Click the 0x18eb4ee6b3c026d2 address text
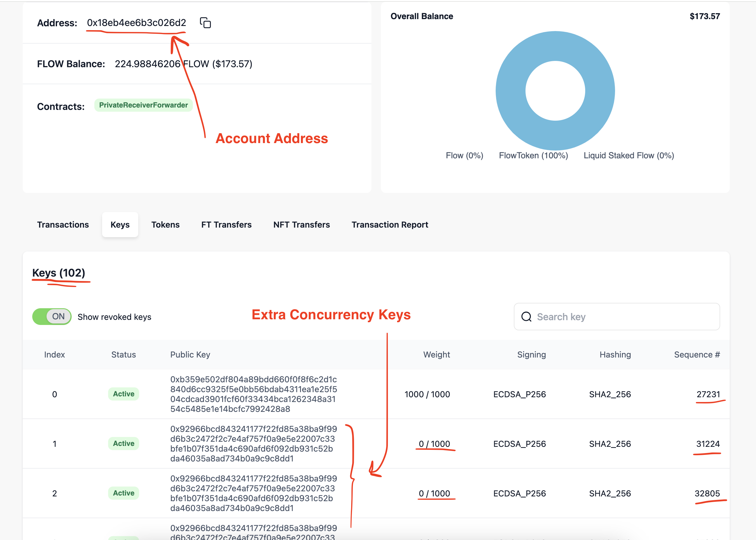 click(x=136, y=23)
